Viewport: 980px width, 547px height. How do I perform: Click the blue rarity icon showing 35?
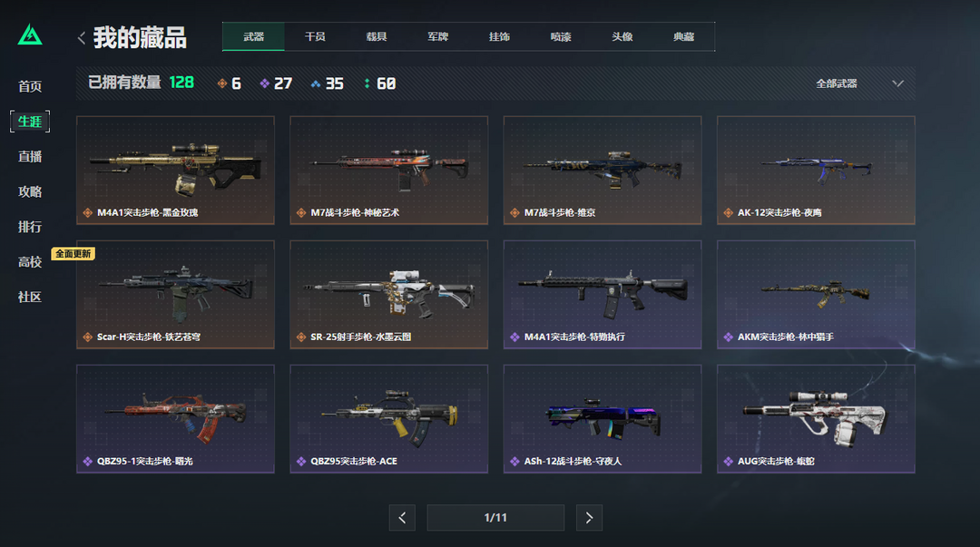click(316, 83)
